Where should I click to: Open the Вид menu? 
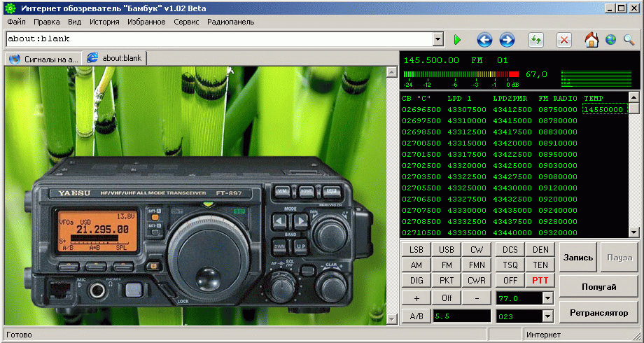pyautogui.click(x=74, y=22)
